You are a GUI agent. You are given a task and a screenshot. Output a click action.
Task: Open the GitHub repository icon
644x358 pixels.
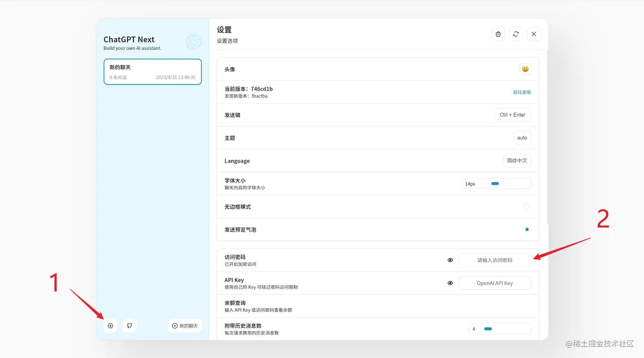coord(129,326)
